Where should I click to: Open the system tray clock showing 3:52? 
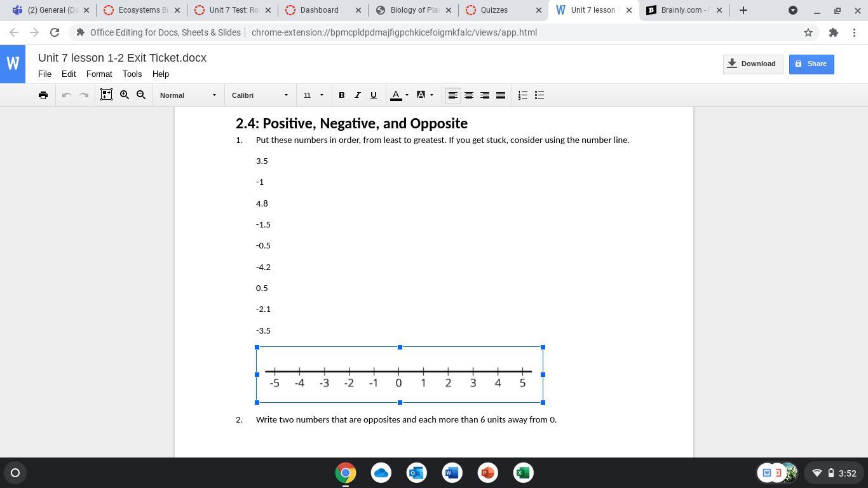pyautogui.click(x=848, y=473)
